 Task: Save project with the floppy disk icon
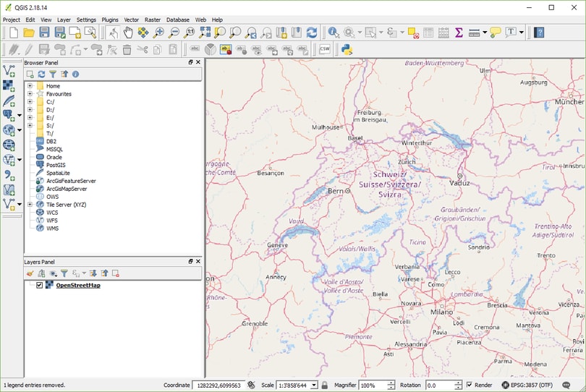[44, 33]
